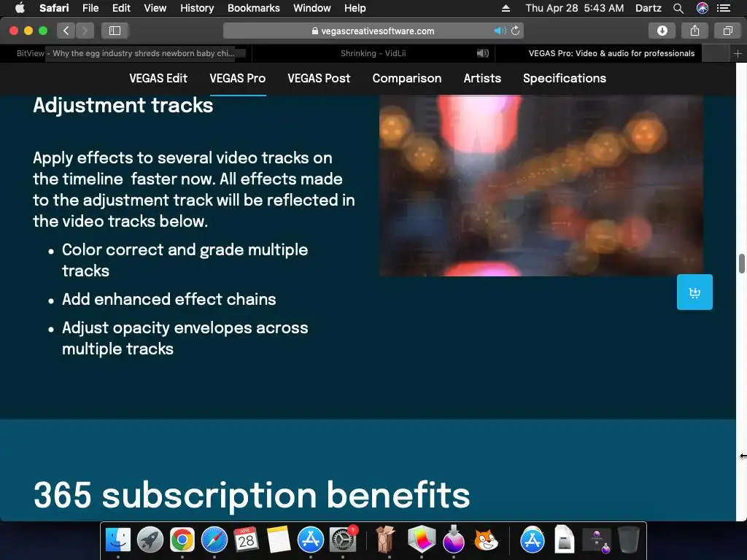Image resolution: width=747 pixels, height=560 pixels.
Task: Open Notes app in Dock
Action: [x=279, y=540]
